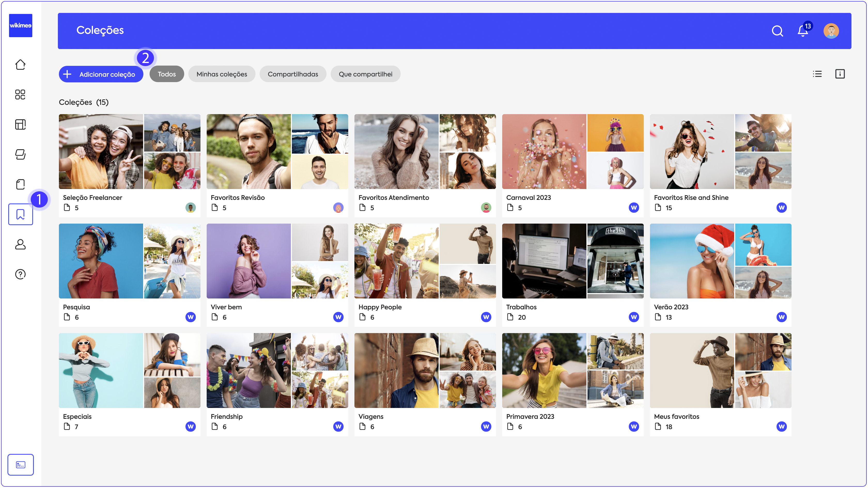This screenshot has height=488, width=868.
Task: Open the search magnifier icon
Action: pyautogui.click(x=777, y=31)
